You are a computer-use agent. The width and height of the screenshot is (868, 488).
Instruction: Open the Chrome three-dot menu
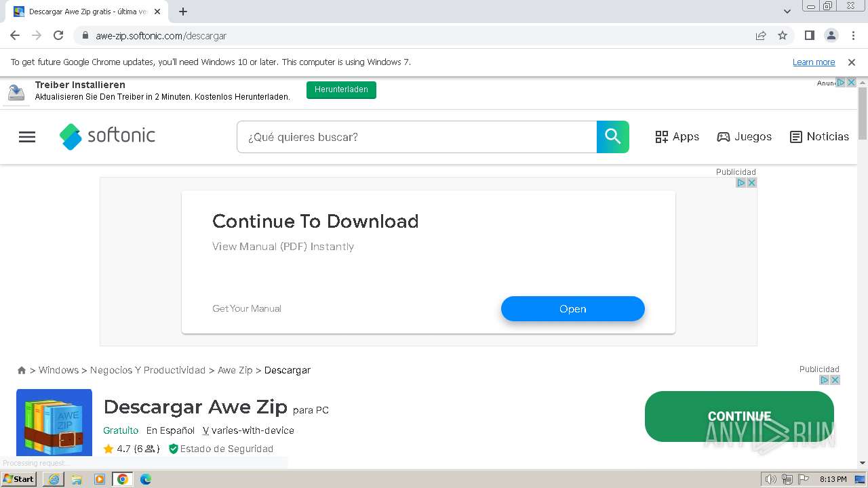click(x=852, y=35)
